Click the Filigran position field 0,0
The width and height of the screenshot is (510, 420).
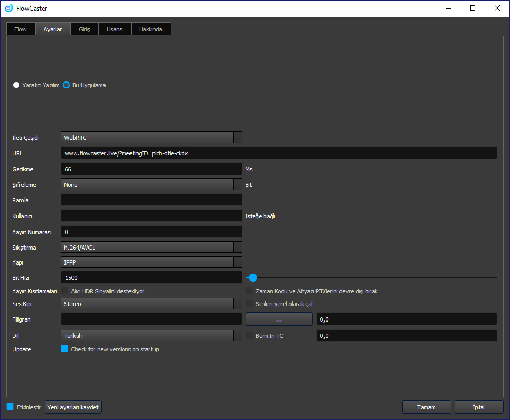click(x=407, y=319)
